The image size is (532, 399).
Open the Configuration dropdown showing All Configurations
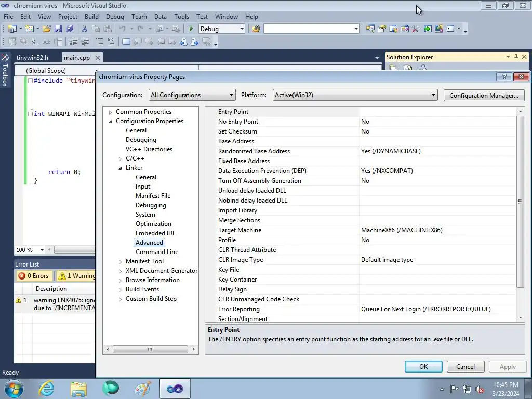click(192, 95)
